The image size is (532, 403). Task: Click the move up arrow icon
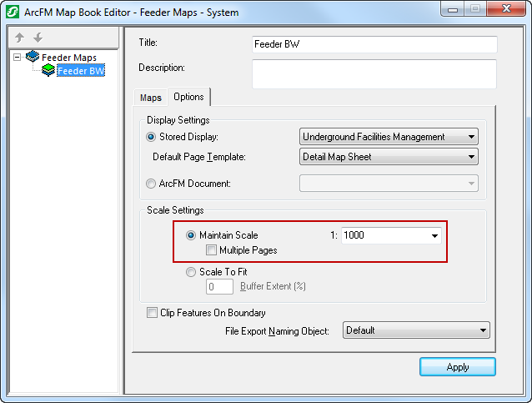click(20, 38)
